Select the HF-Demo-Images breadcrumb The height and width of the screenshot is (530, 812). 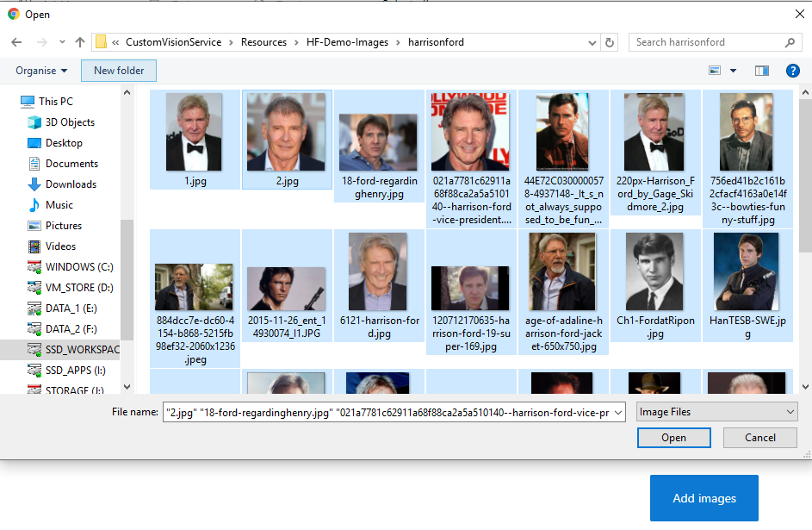(347, 42)
